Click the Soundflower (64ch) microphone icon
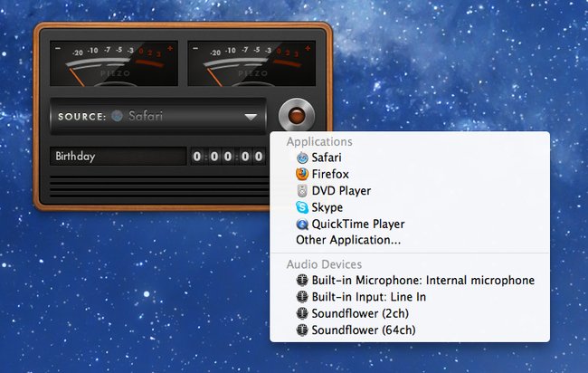This screenshot has height=373, width=588. click(x=302, y=330)
